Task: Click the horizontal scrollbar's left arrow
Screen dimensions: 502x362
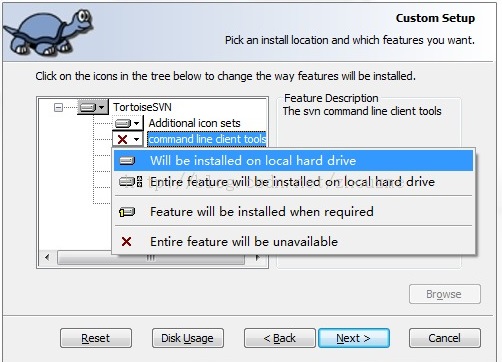Action: click(47, 257)
